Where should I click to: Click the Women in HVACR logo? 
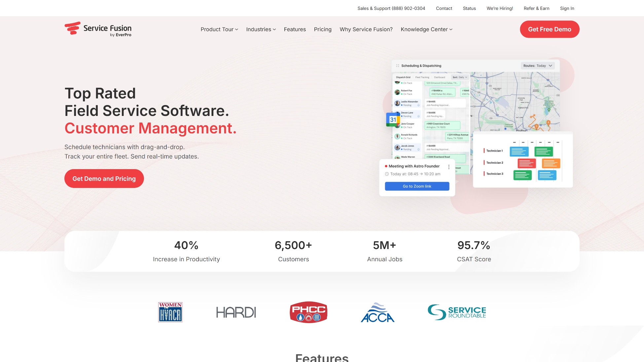(x=170, y=312)
